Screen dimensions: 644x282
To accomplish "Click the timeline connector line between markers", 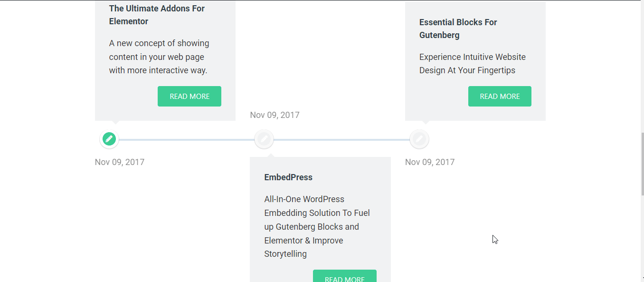I will (190, 139).
